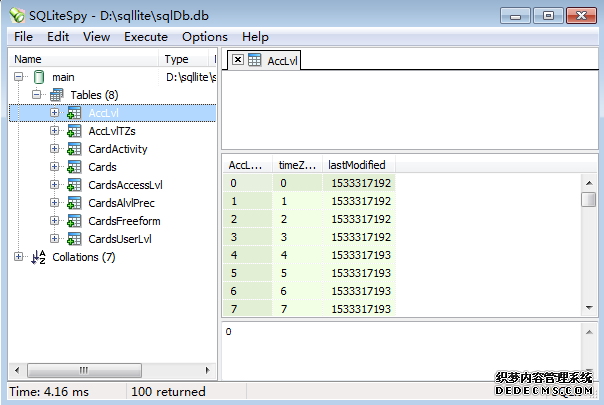Click the timeZ column header

[297, 165]
